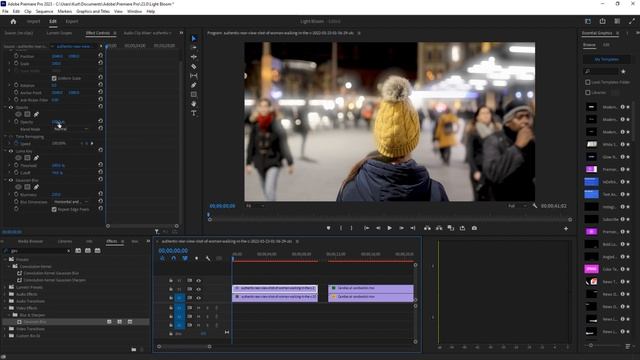
Task: Expand the Video Transitions folder
Action: pyautogui.click(x=5, y=329)
